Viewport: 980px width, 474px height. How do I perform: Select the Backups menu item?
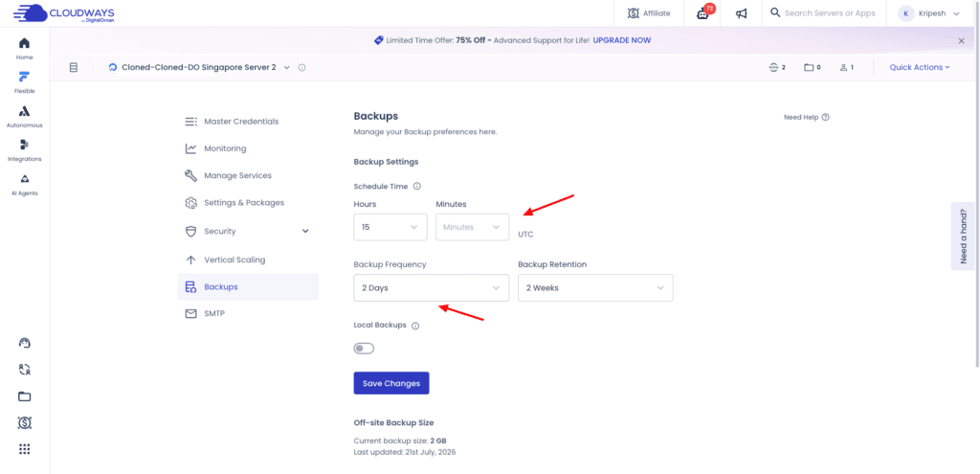tap(248, 287)
